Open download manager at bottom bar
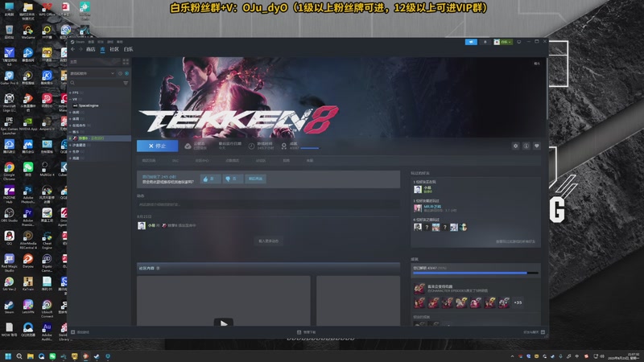644x362 pixels. [307, 332]
